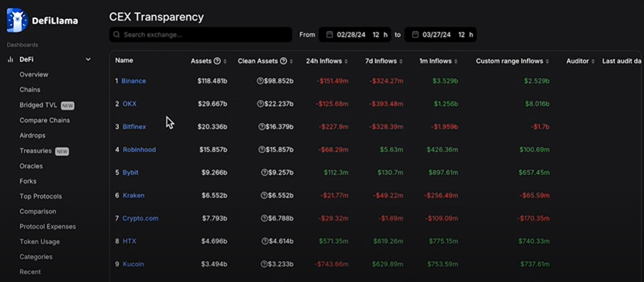
Task: Open the Bybit exchange link
Action: (131, 172)
